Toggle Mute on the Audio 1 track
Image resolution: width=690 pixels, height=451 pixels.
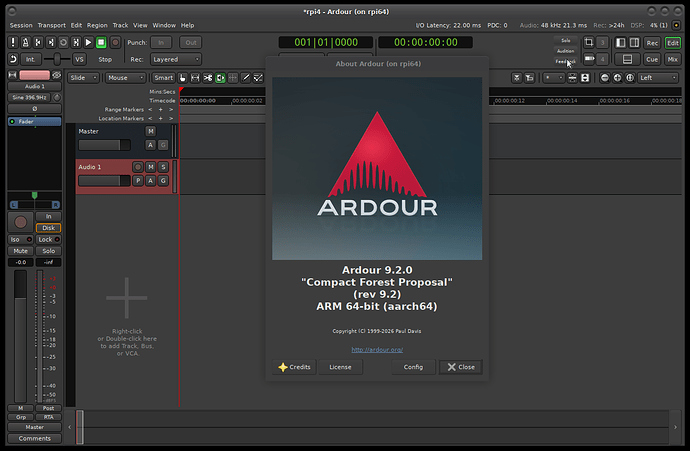[150, 166]
